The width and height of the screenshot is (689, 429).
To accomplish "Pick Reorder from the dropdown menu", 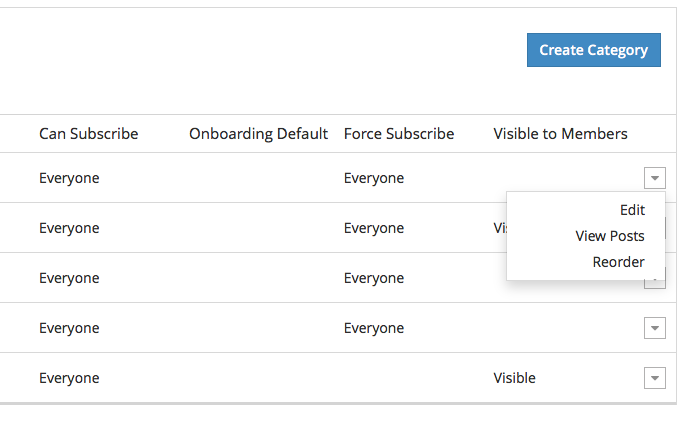I will [618, 262].
